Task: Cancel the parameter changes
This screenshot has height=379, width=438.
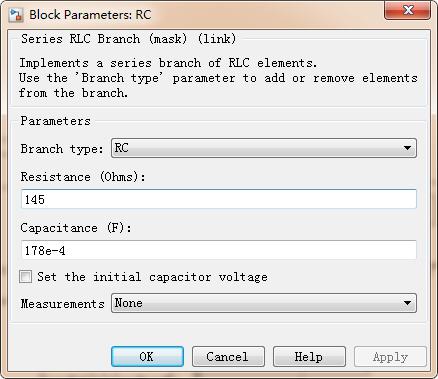Action: [228, 356]
